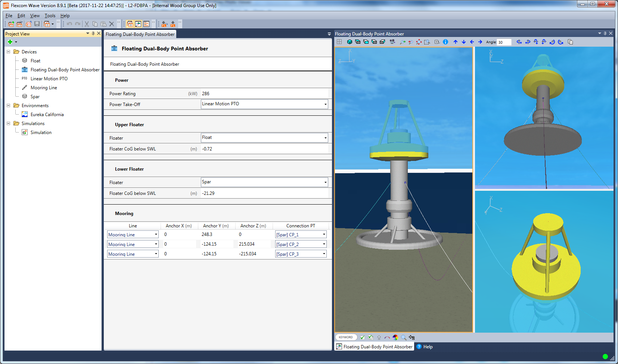The image size is (618, 364).
Task: Open the Power Take-Off dropdown
Action: point(325,104)
